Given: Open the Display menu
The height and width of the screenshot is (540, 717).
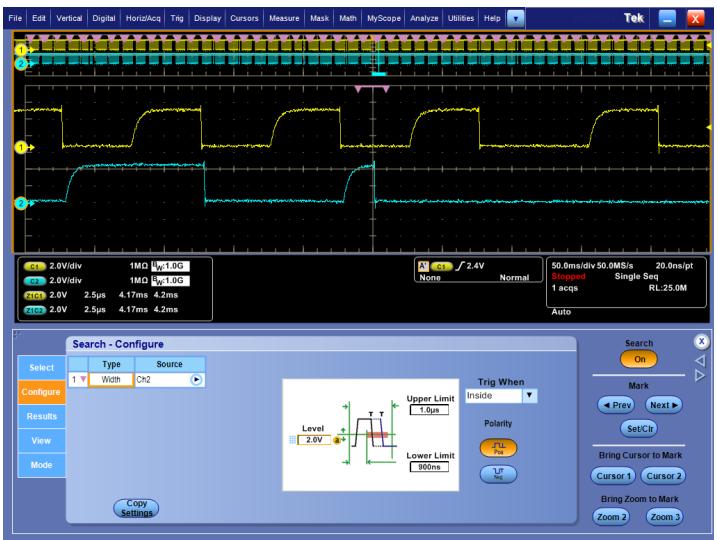Looking at the screenshot, I should (x=207, y=18).
